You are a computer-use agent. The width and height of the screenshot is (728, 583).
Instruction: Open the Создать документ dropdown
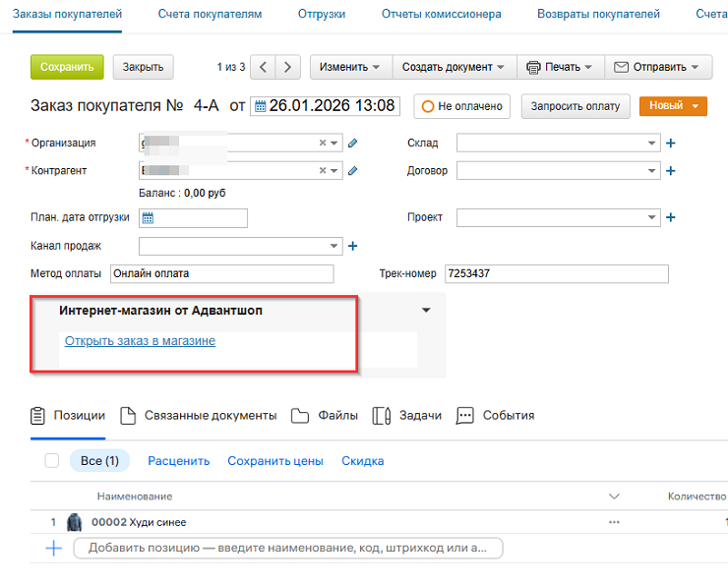(x=455, y=67)
